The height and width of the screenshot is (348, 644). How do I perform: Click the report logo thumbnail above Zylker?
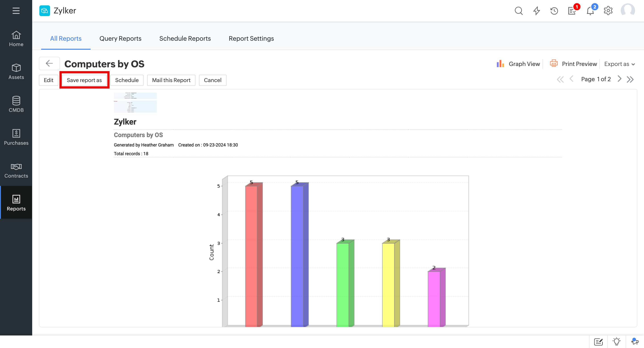135,103
